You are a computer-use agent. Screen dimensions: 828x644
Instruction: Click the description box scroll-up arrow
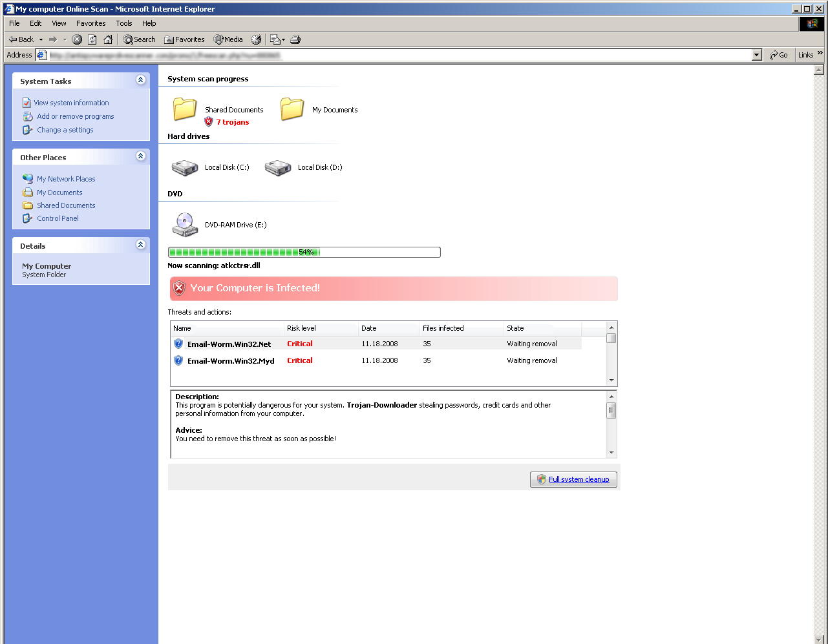611,395
